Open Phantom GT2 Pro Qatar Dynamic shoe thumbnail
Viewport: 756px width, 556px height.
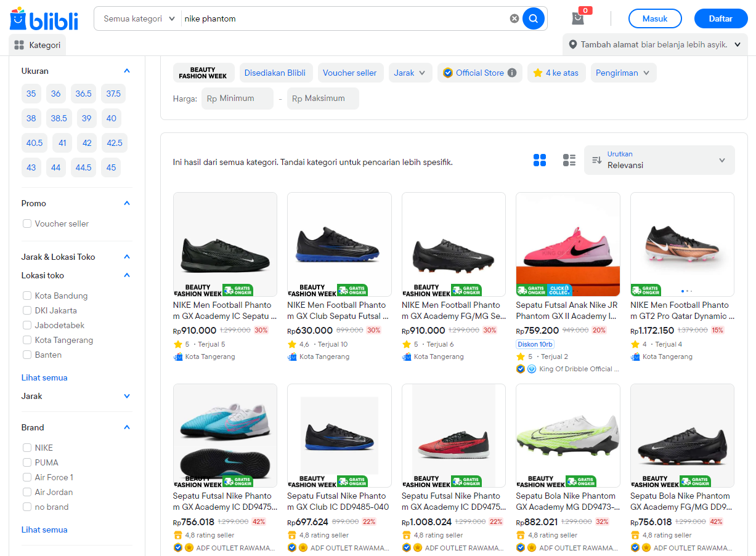pos(682,244)
